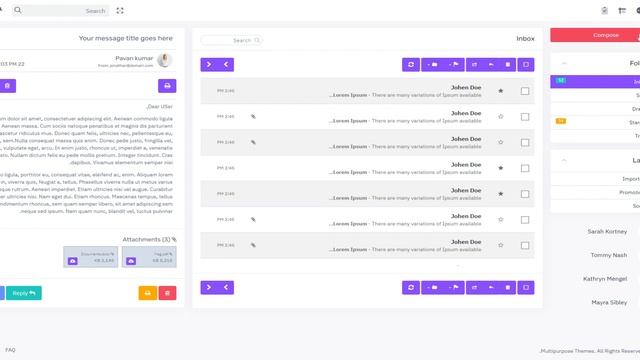Click attachment paperclip on second email row

click(253, 117)
